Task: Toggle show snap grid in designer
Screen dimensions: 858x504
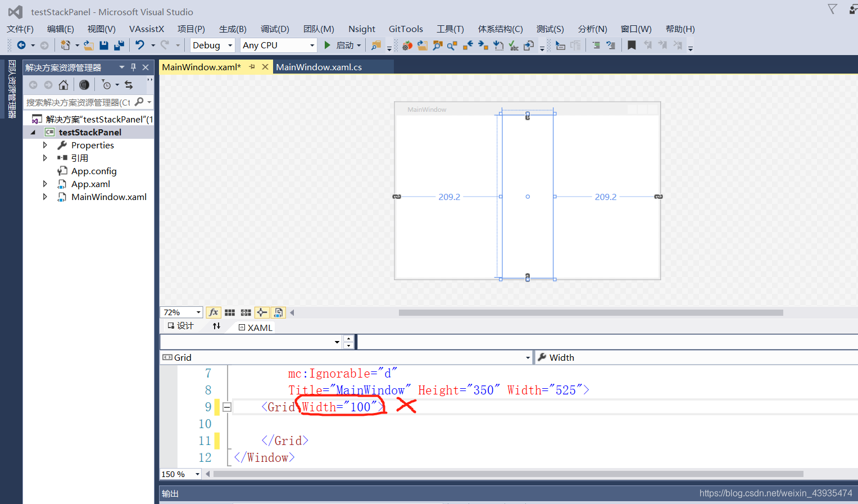Action: 230,312
